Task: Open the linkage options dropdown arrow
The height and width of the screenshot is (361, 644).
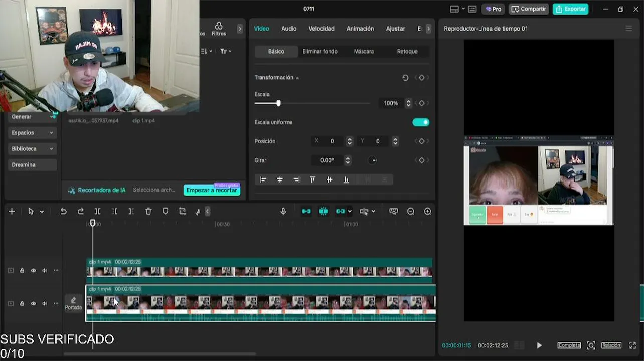Action: [x=350, y=212]
